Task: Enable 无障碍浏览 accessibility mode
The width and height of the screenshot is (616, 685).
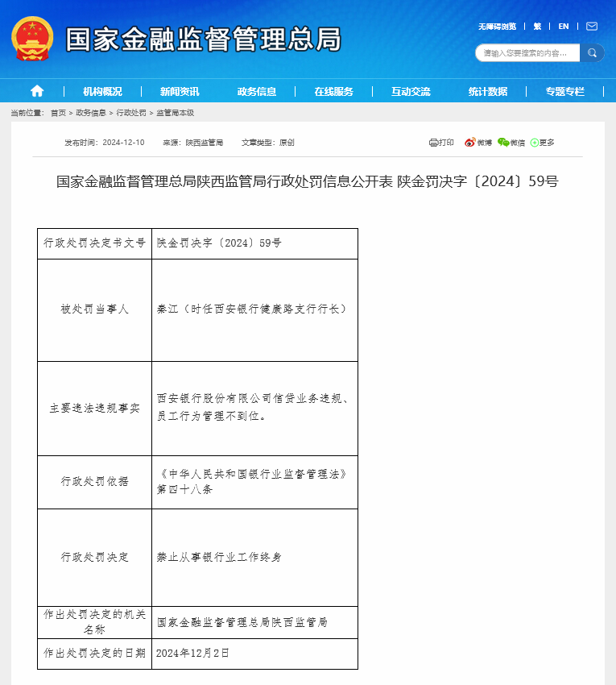Action: point(497,27)
